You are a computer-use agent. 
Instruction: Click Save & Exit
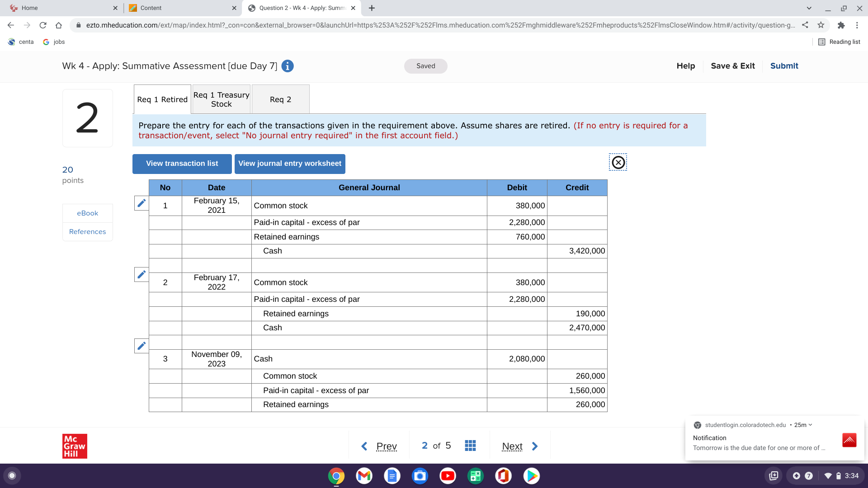pyautogui.click(x=732, y=66)
